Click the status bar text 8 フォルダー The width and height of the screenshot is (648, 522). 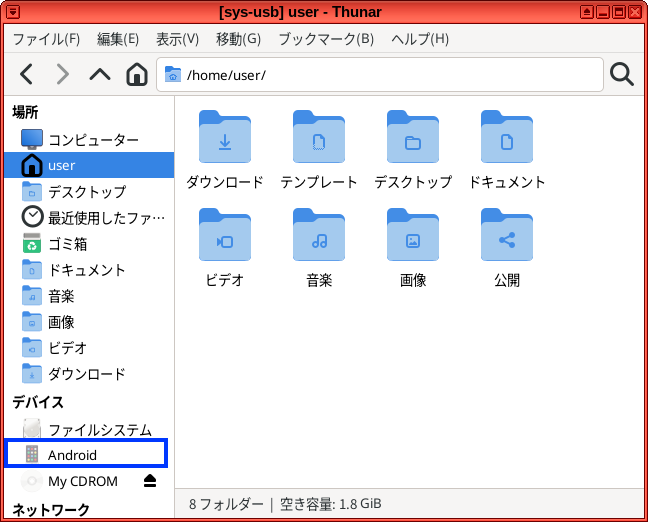(x=226, y=504)
